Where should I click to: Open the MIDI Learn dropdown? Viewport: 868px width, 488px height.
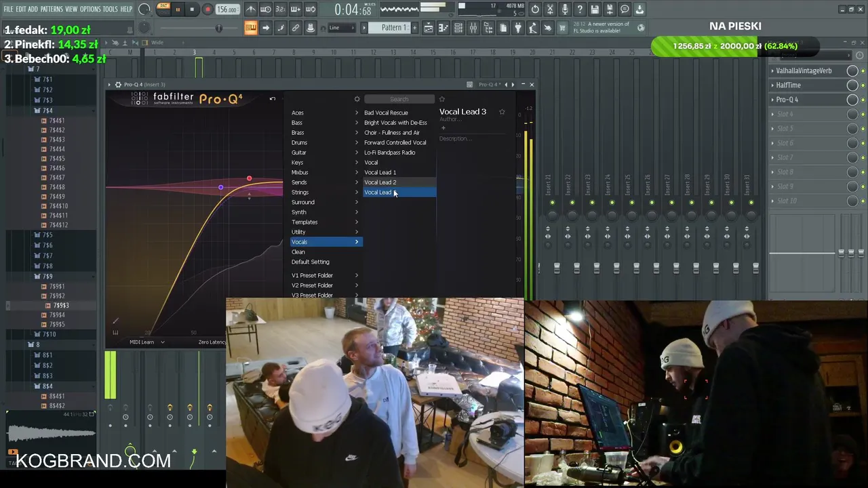click(x=147, y=342)
